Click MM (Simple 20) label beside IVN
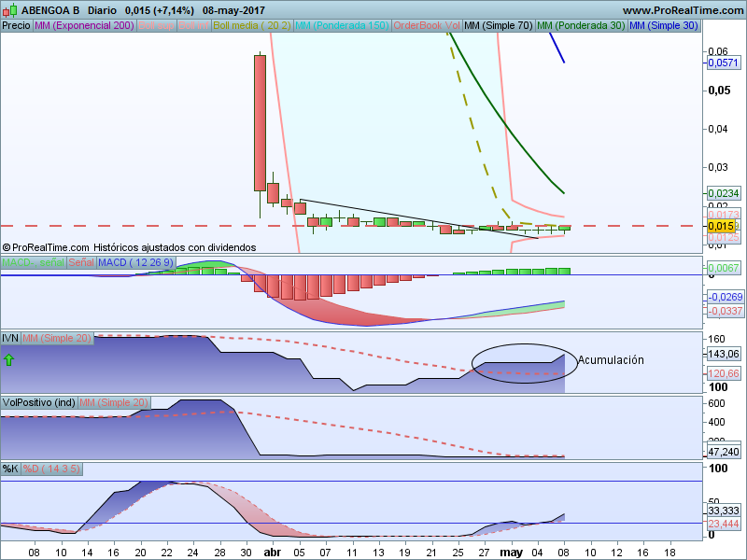 point(57,338)
